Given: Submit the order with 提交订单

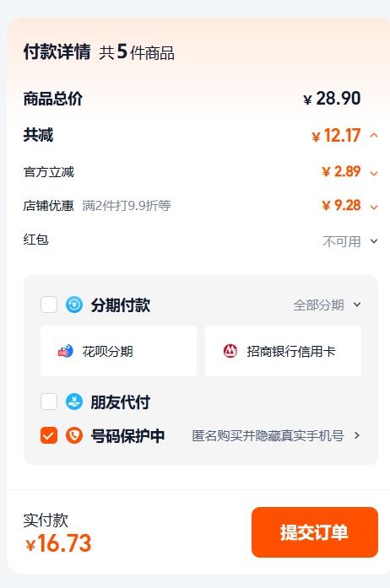Looking at the screenshot, I should point(315,532).
